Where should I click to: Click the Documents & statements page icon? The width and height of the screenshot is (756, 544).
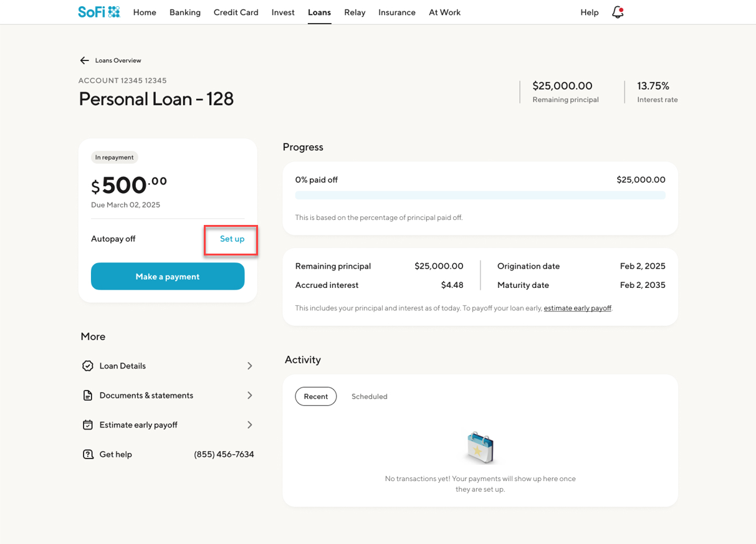(88, 396)
